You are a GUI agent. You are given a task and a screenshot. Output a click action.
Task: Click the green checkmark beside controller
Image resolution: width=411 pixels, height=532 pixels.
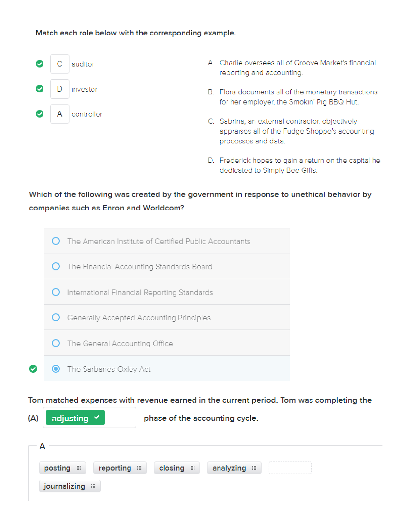pos(40,114)
